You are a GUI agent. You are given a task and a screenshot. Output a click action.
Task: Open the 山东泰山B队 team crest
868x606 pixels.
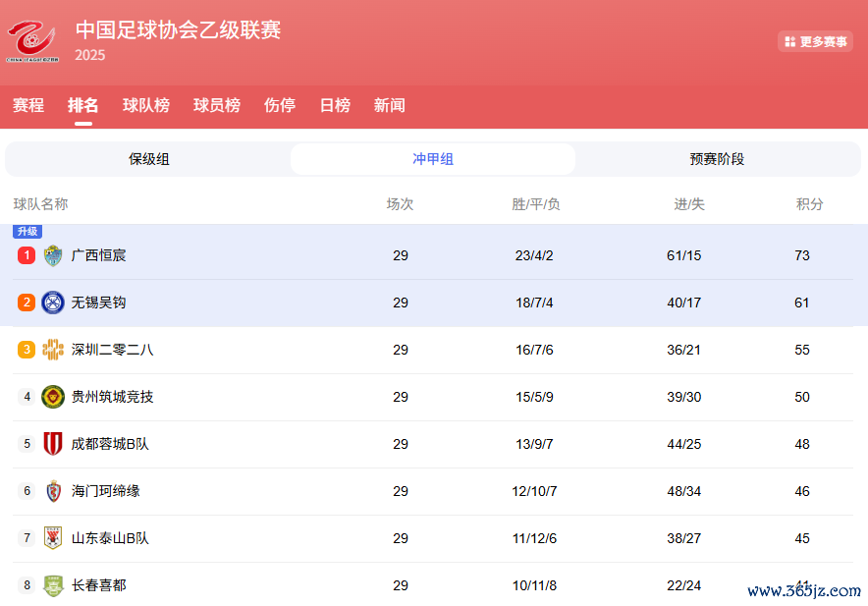pos(53,538)
